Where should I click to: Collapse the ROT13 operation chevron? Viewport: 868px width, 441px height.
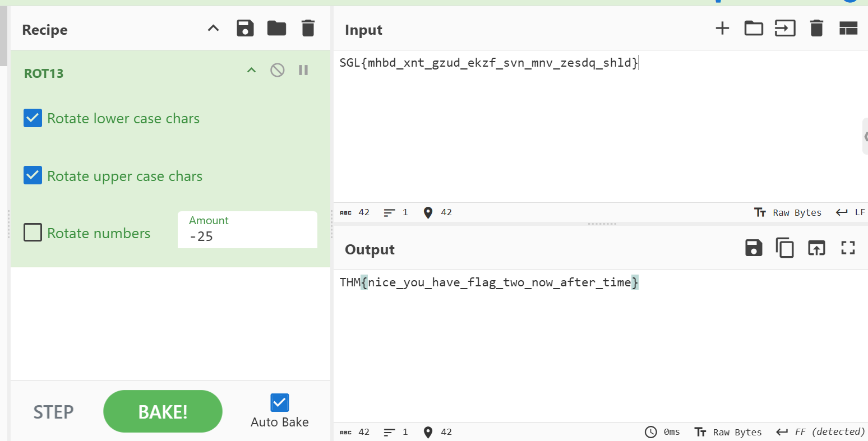click(x=251, y=71)
